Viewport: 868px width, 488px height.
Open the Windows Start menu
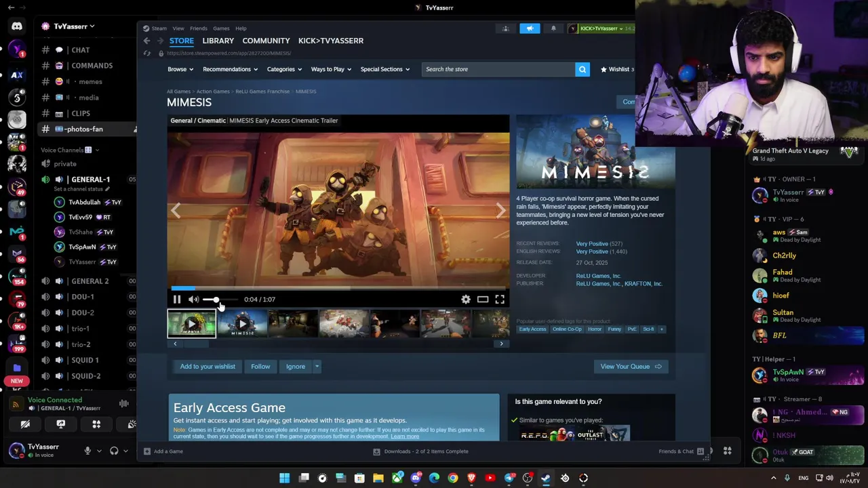point(285,479)
